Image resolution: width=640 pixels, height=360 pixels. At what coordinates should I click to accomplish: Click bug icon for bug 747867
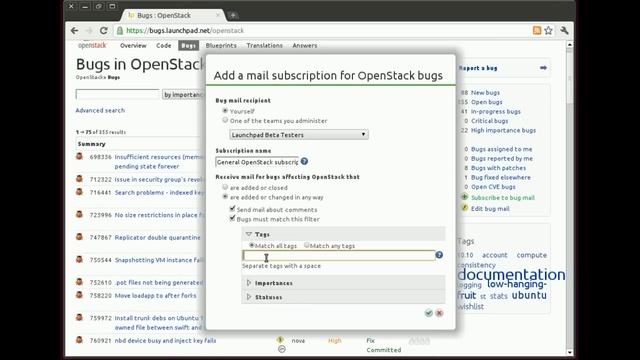(80, 237)
